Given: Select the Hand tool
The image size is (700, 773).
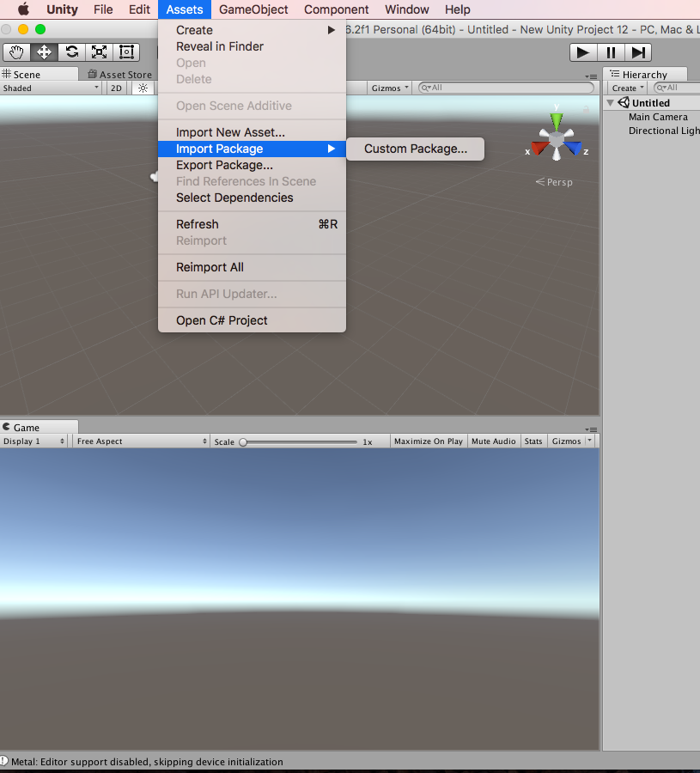Looking at the screenshot, I should 15,52.
